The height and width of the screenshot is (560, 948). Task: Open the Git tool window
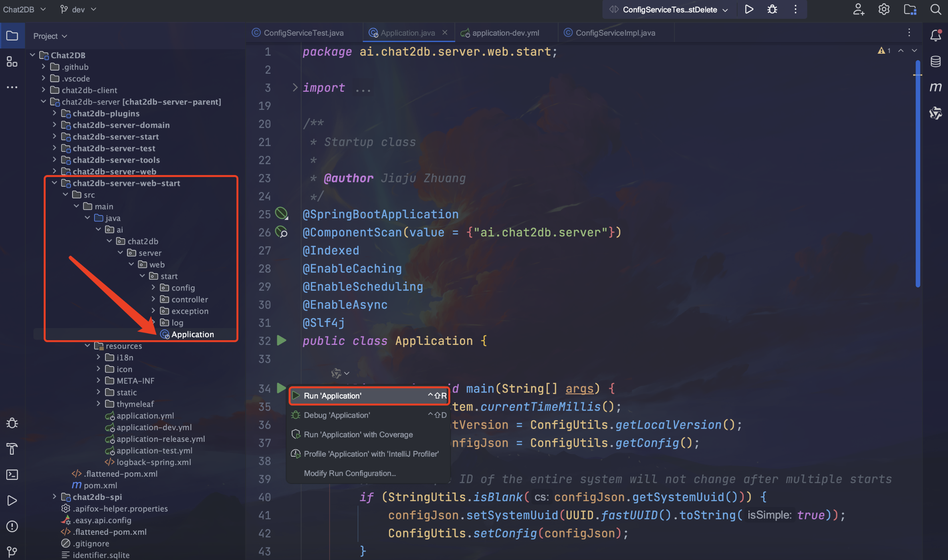tap(12, 552)
